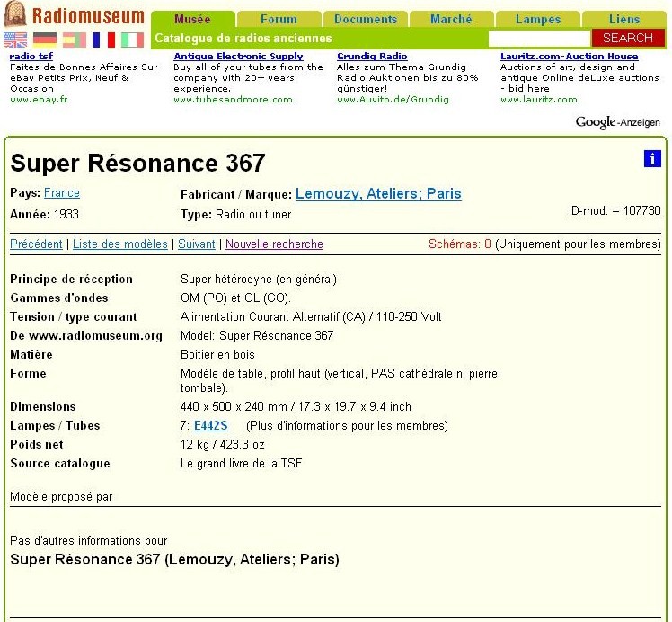The width and height of the screenshot is (672, 622).
Task: Open the Marché tab
Action: click(451, 19)
